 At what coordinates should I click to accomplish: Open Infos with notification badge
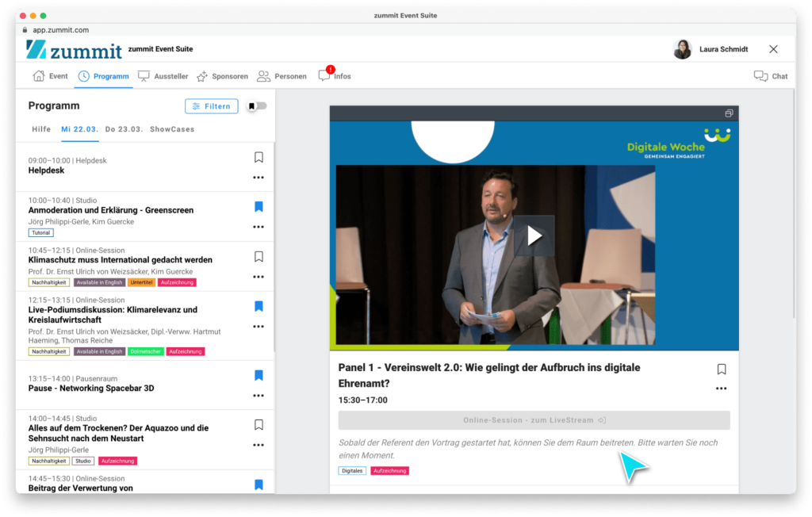point(334,76)
